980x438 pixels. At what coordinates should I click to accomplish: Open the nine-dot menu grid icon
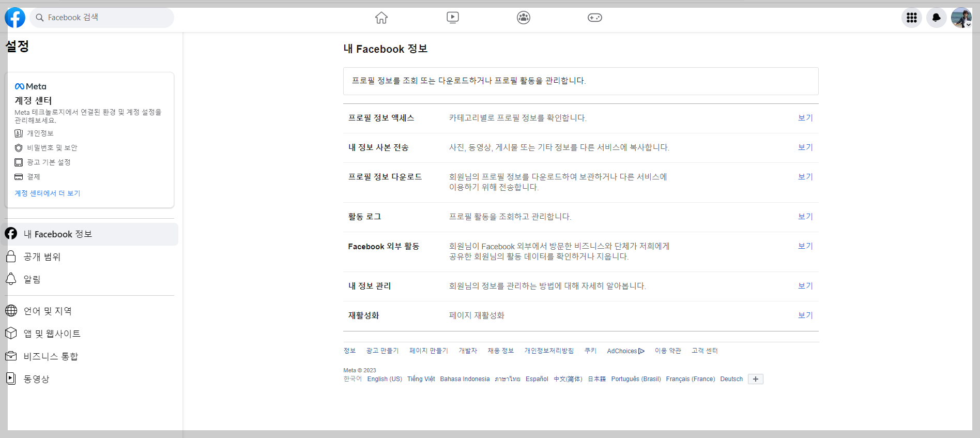pyautogui.click(x=912, y=18)
